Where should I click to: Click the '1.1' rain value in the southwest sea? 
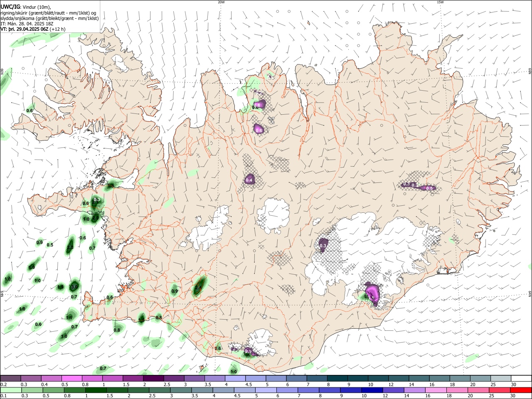tap(69, 318)
